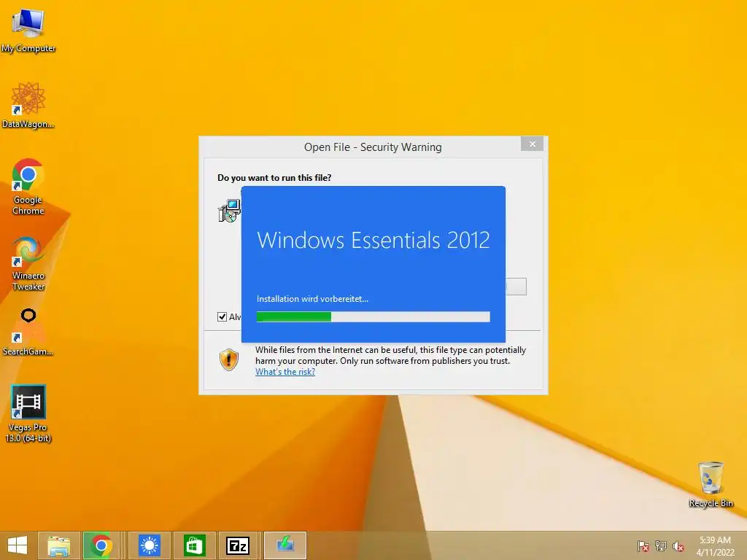Open the Recycle Bin

point(711,484)
